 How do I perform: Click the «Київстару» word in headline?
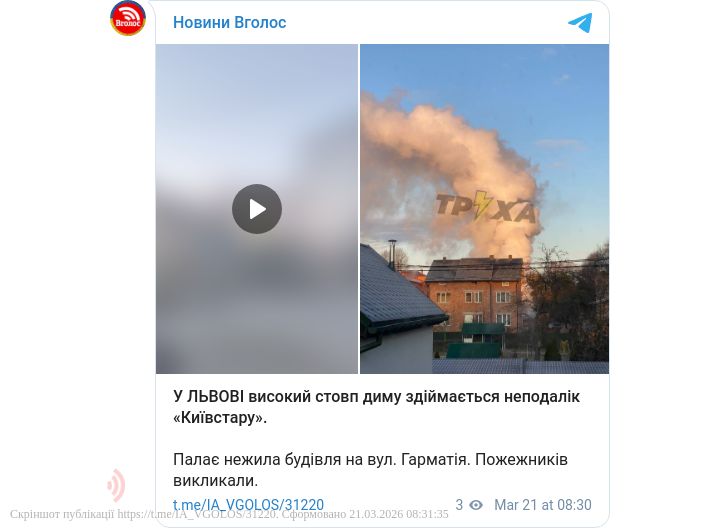220,418
